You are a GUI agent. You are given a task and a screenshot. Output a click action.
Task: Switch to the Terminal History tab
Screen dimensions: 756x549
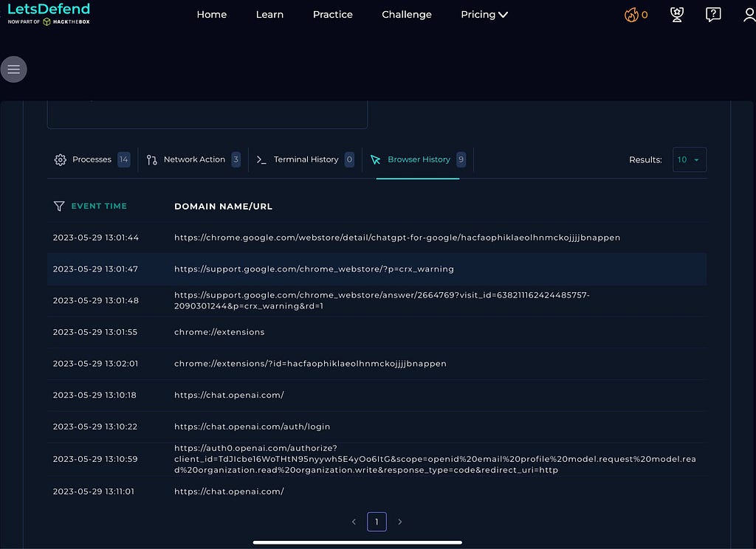click(305, 159)
